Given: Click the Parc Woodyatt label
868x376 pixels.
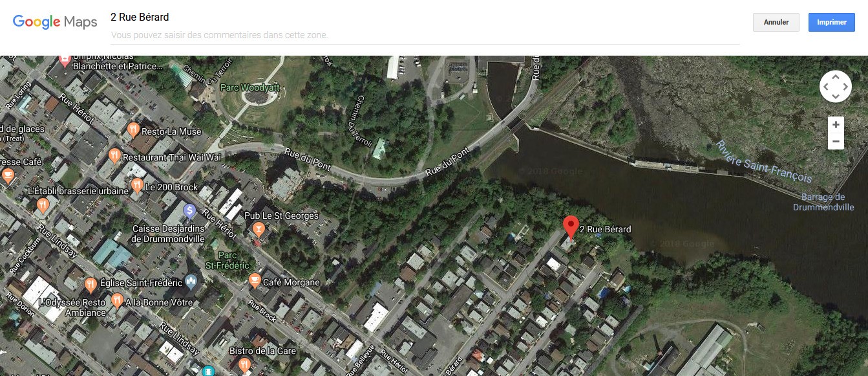Looking at the screenshot, I should 245,87.
